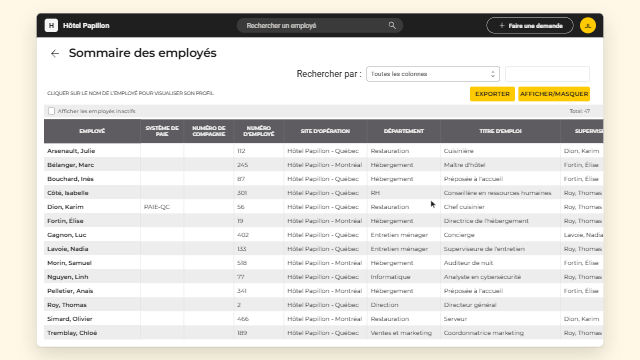Open Morin, Samuel's profile
Screen dimensions: 640x360
[x=69, y=263]
